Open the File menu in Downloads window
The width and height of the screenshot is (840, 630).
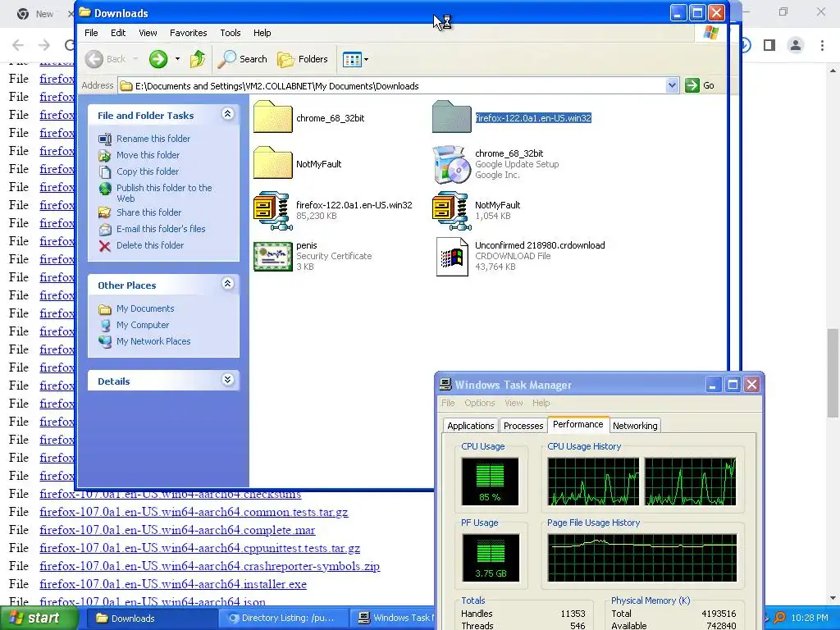91,33
